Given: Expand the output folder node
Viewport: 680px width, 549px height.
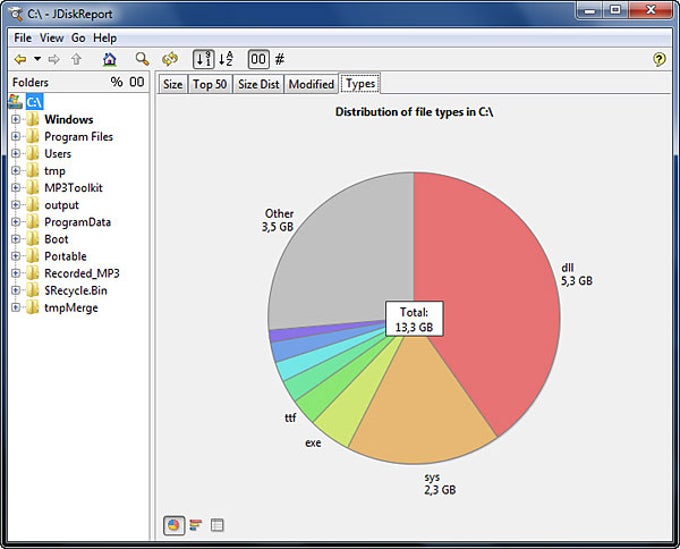Looking at the screenshot, I should (x=16, y=205).
